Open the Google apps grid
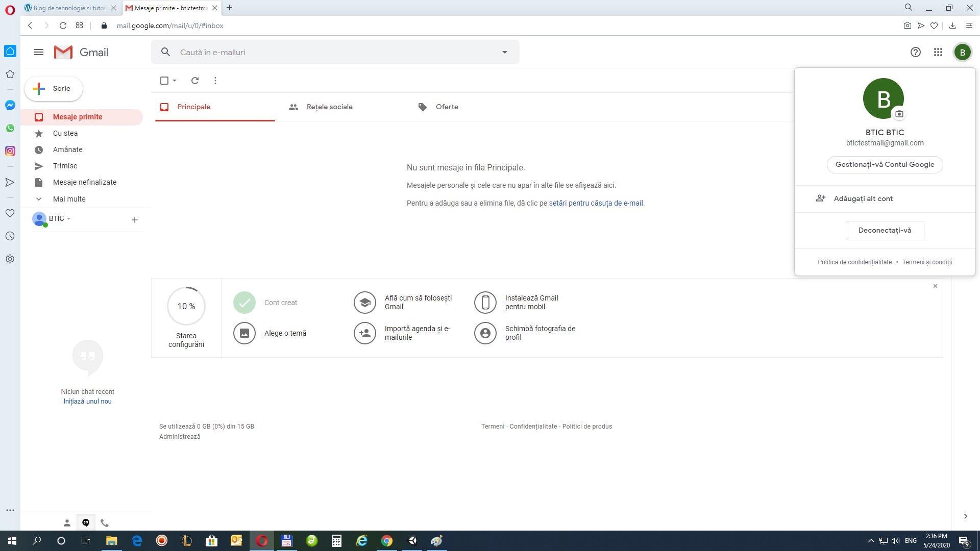This screenshot has width=980, height=551. [938, 52]
